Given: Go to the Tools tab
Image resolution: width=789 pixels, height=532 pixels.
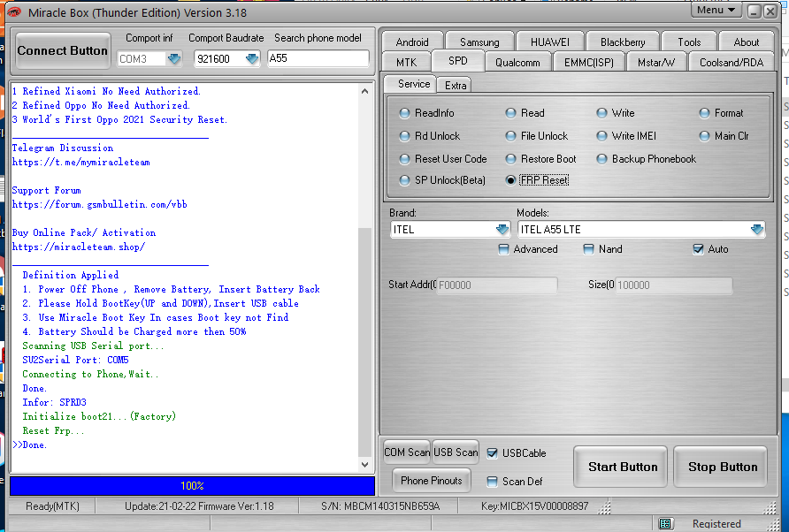Looking at the screenshot, I should point(689,42).
